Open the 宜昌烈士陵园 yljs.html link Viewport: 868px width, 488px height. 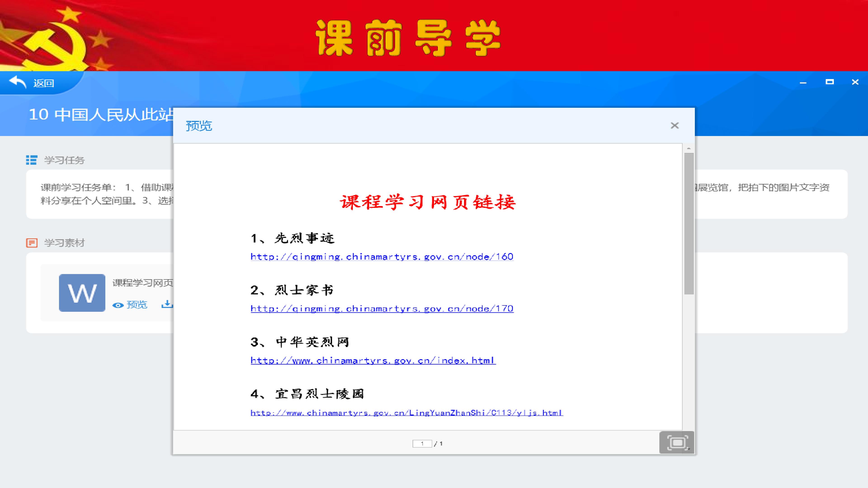pyautogui.click(x=407, y=413)
